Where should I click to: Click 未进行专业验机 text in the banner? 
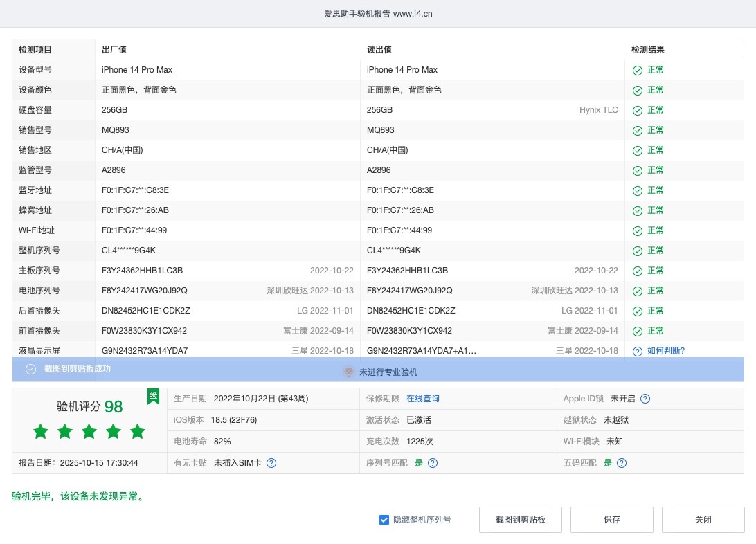tap(388, 372)
